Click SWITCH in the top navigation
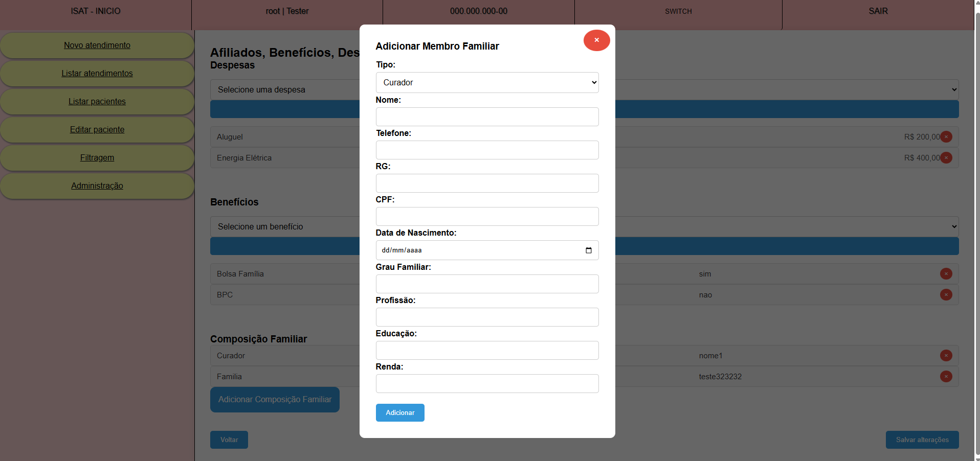Viewport: 980px width, 461px height. [x=678, y=11]
